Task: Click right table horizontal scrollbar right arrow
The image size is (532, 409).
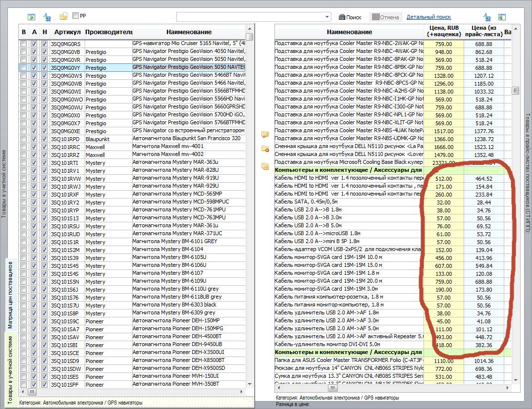Action: point(508,388)
